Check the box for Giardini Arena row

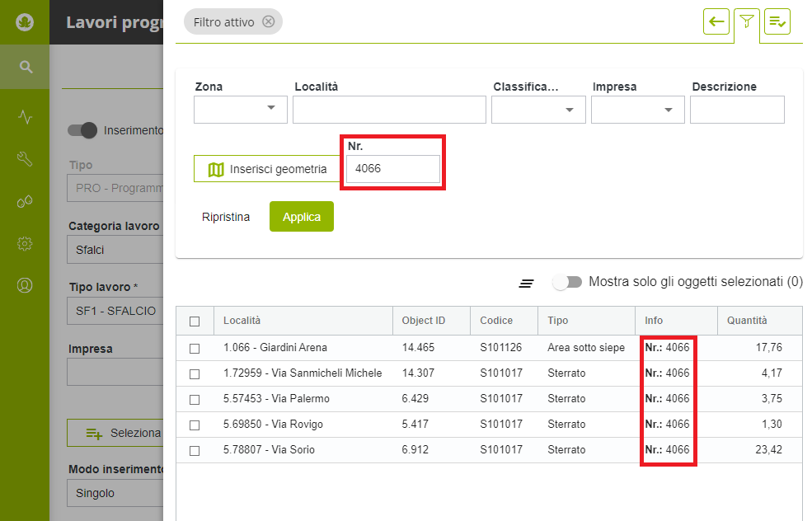coord(195,349)
